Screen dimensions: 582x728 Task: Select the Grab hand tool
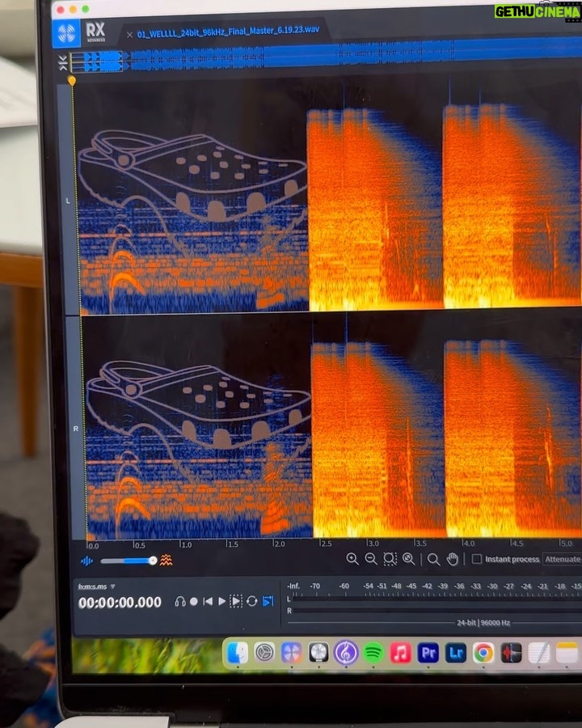452,560
